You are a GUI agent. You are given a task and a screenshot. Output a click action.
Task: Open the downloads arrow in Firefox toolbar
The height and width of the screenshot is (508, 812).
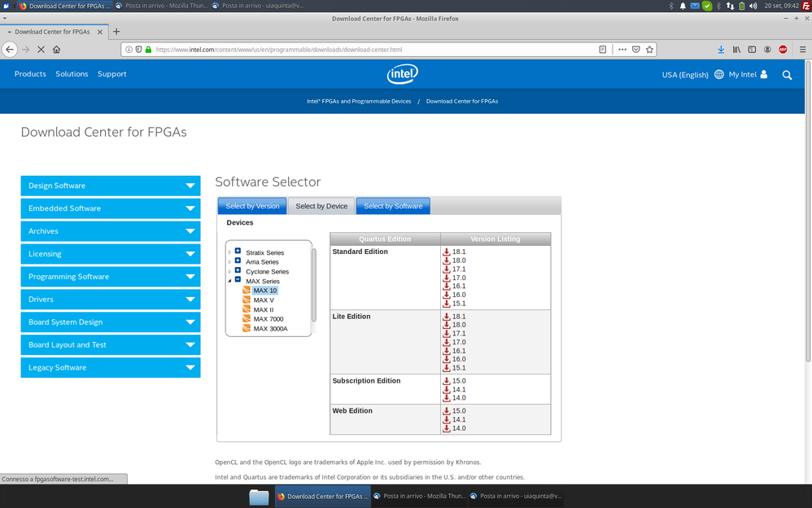click(721, 49)
